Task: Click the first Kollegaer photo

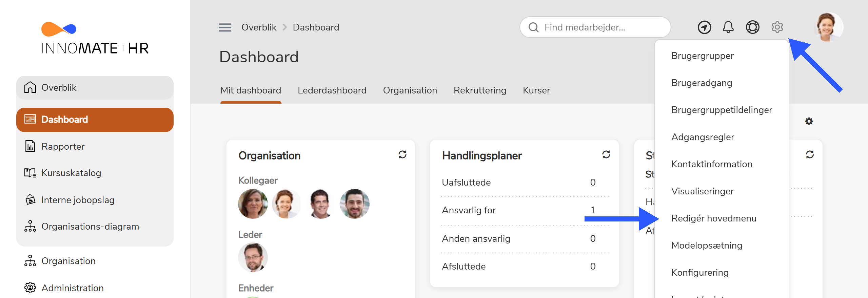Action: point(253,204)
